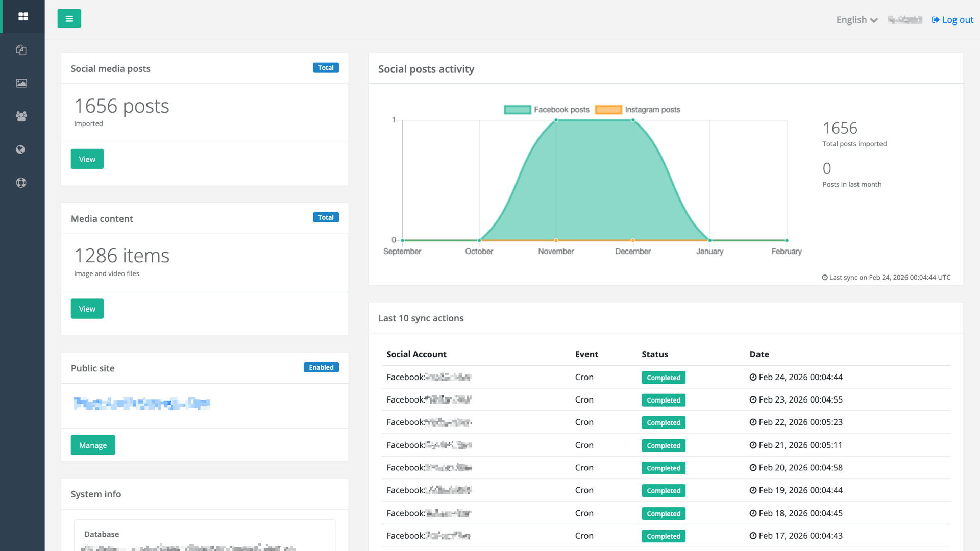The width and height of the screenshot is (980, 551).
Task: Open the media image sidebar icon
Action: [21, 83]
